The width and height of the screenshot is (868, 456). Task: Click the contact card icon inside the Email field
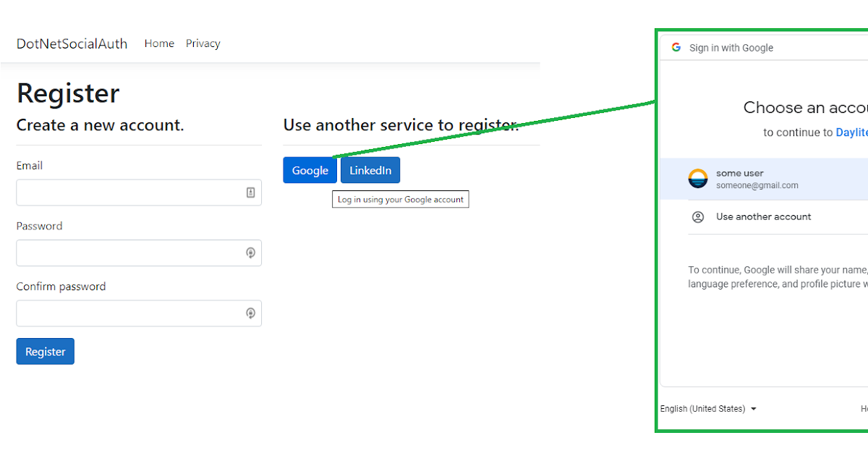250,192
